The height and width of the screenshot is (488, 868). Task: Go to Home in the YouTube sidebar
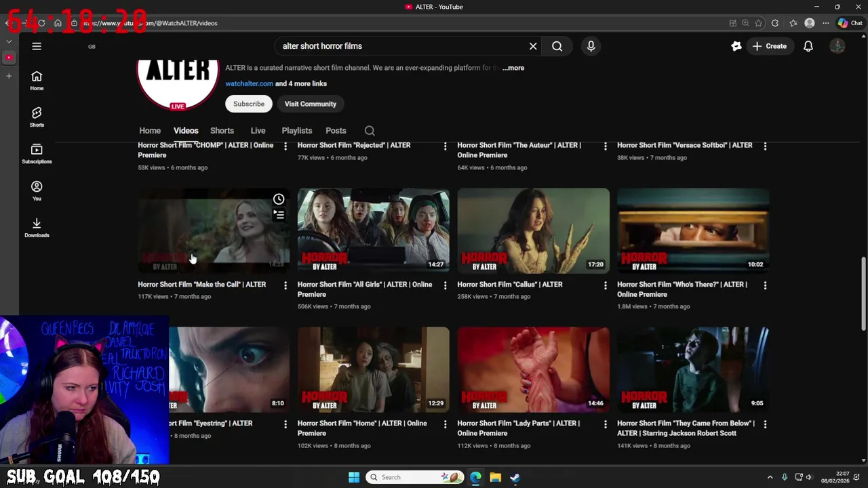(37, 81)
